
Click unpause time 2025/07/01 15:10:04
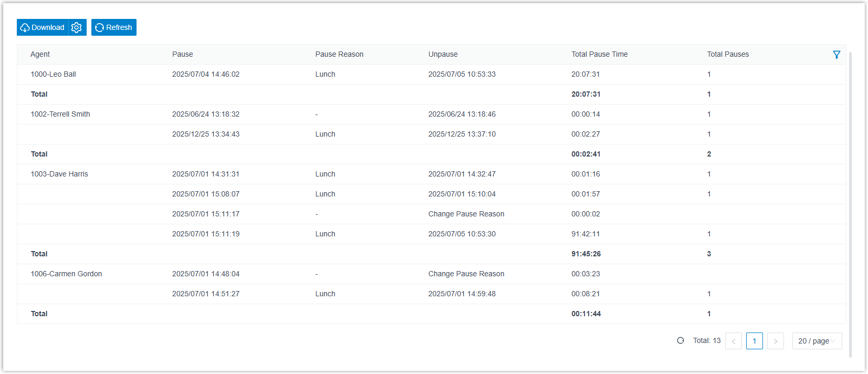[462, 194]
